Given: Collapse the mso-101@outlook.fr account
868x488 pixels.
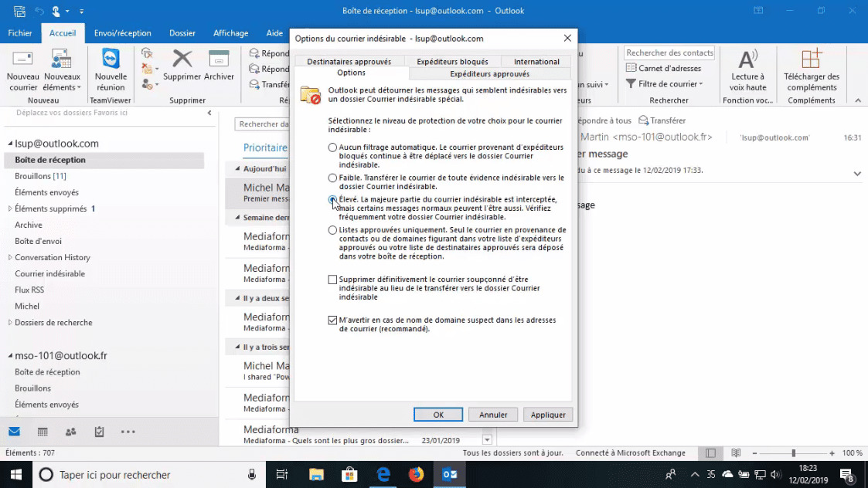Looking at the screenshot, I should coord(10,356).
